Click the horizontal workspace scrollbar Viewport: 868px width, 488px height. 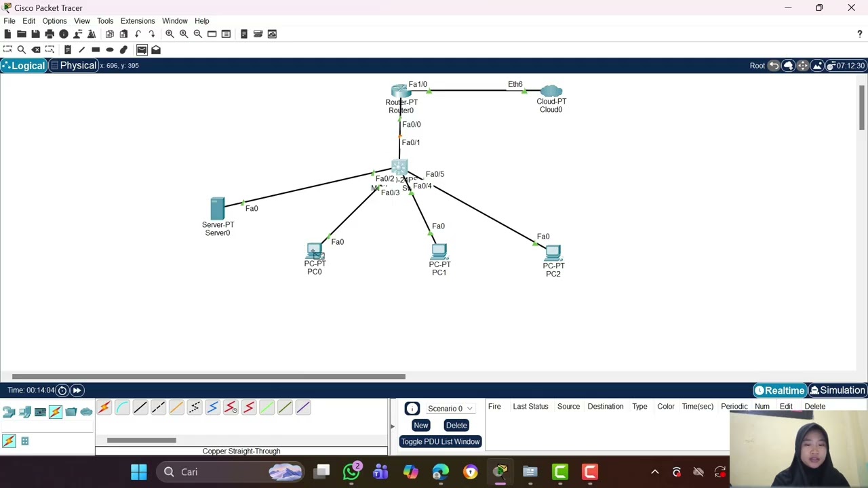point(209,377)
